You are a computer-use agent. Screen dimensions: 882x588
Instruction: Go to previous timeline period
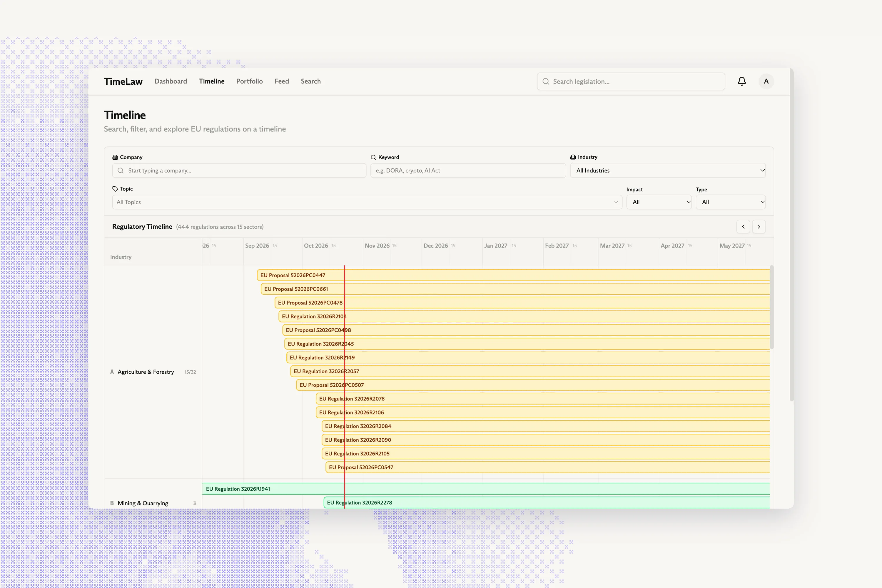tap(743, 226)
